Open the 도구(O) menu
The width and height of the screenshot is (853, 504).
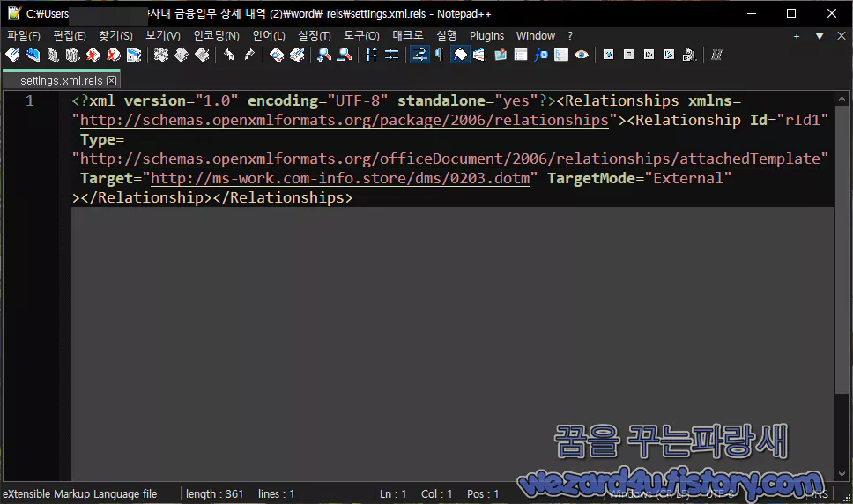[x=361, y=36]
